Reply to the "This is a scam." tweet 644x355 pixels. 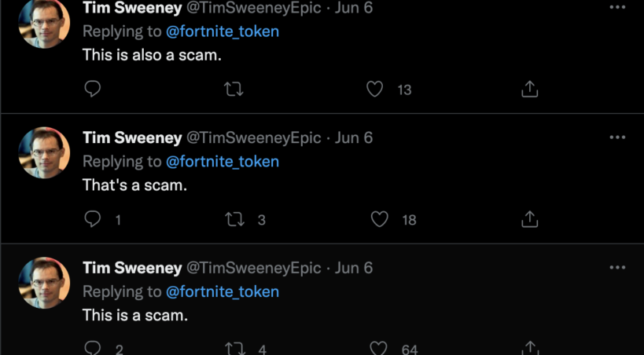[93, 348]
